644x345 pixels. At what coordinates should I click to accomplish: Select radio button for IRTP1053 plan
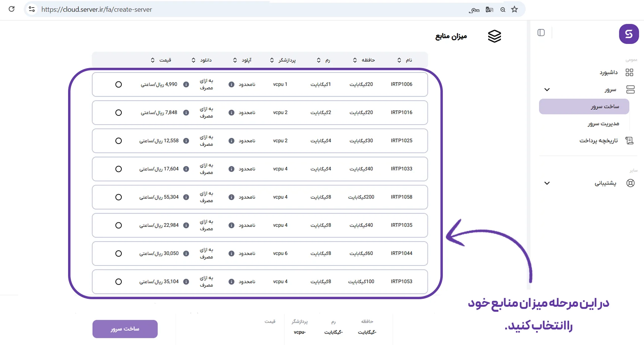pyautogui.click(x=118, y=282)
